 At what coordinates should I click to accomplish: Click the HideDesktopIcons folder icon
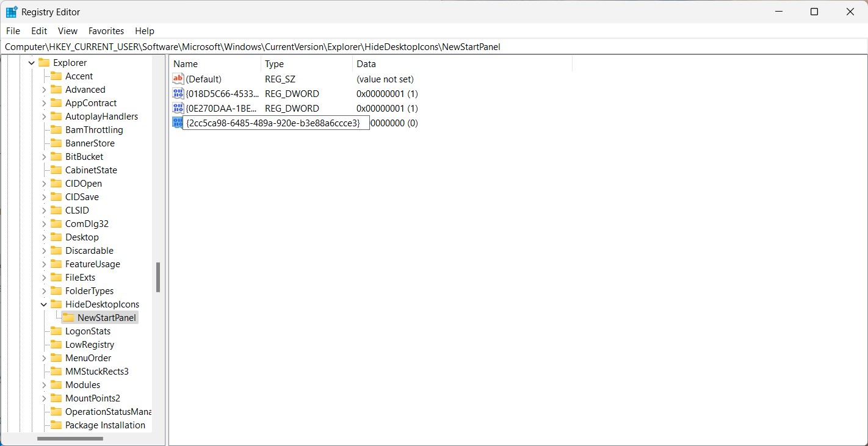pyautogui.click(x=56, y=304)
